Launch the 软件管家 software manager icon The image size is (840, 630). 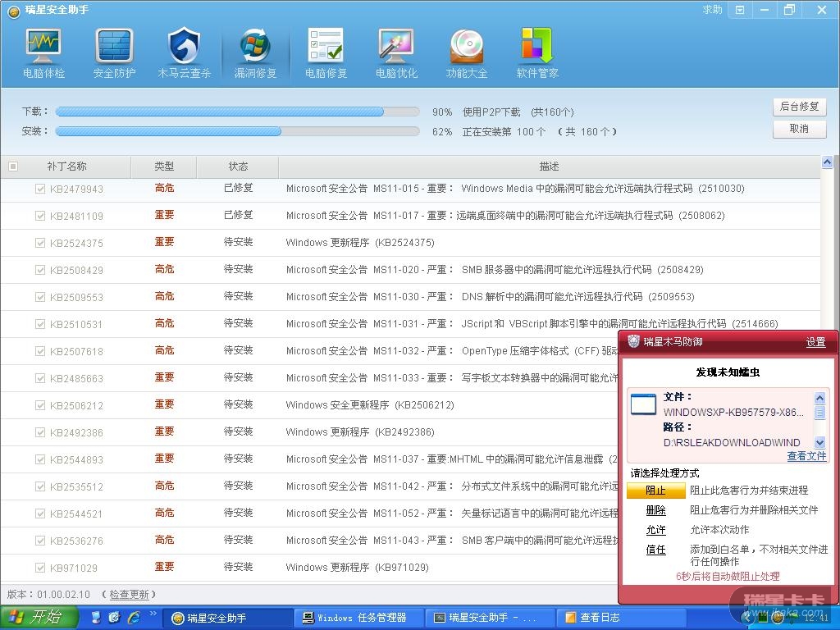point(537,52)
